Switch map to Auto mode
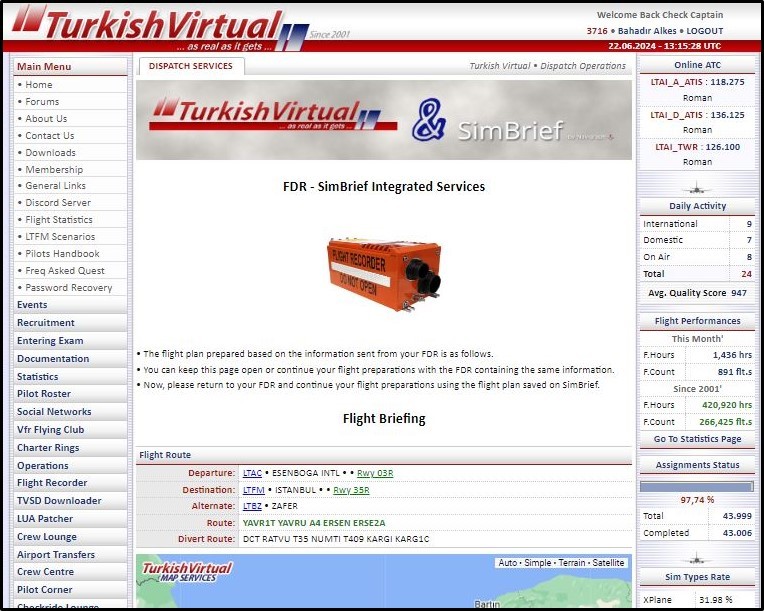The height and width of the screenshot is (611, 764). coord(507,563)
